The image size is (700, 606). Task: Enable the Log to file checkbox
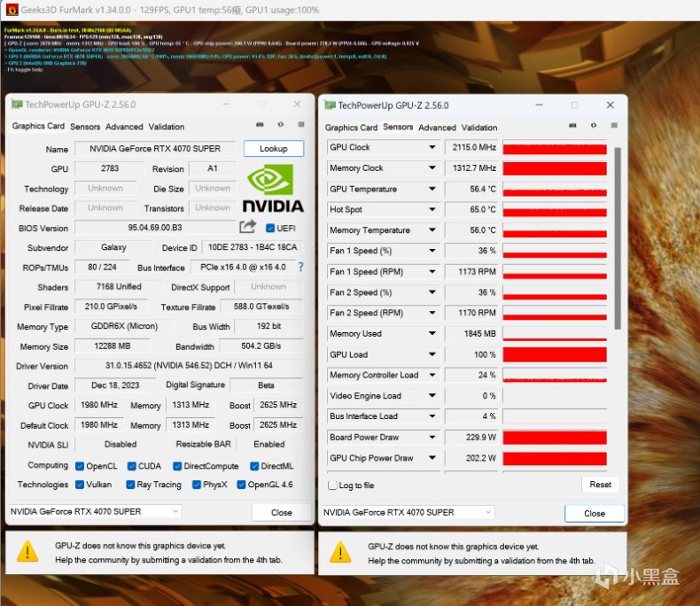point(332,486)
